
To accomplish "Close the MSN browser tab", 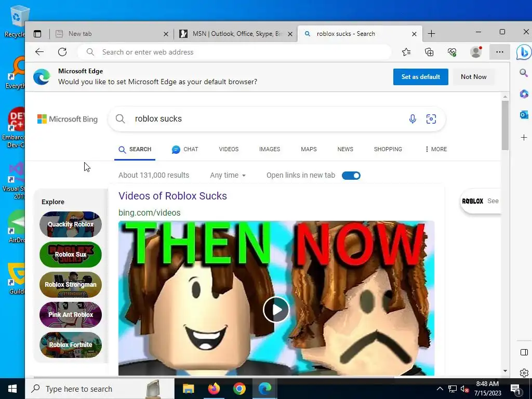I will tap(290, 34).
